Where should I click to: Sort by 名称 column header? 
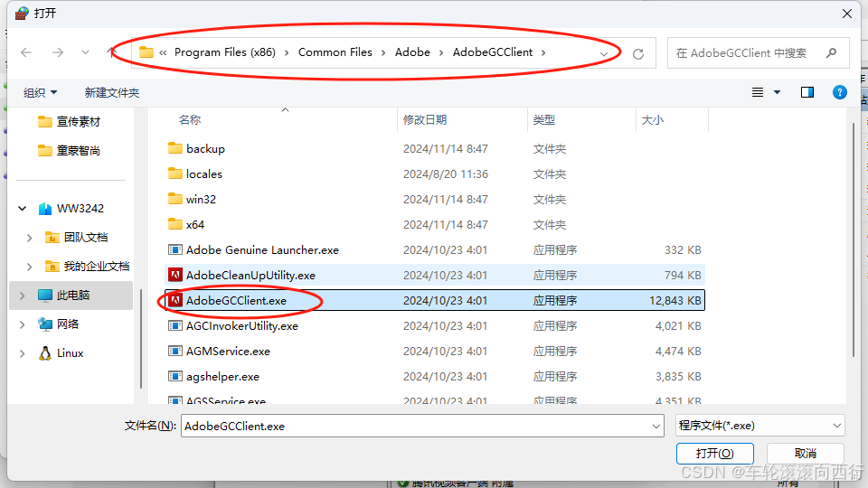point(190,119)
